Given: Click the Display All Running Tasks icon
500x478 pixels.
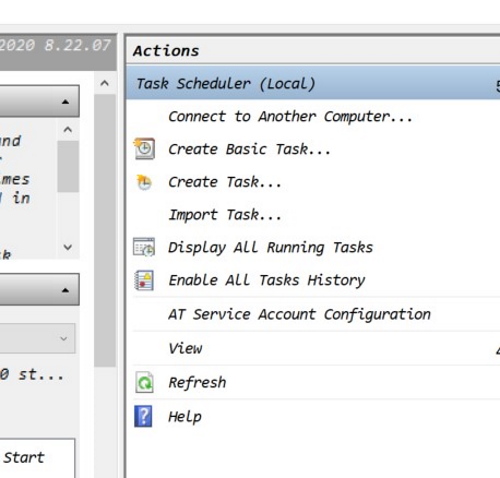Looking at the screenshot, I should [x=144, y=247].
